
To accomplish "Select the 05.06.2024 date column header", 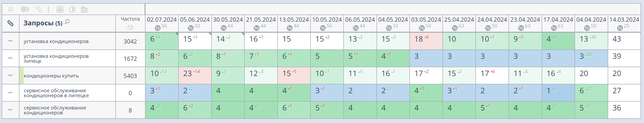I will [x=195, y=19].
